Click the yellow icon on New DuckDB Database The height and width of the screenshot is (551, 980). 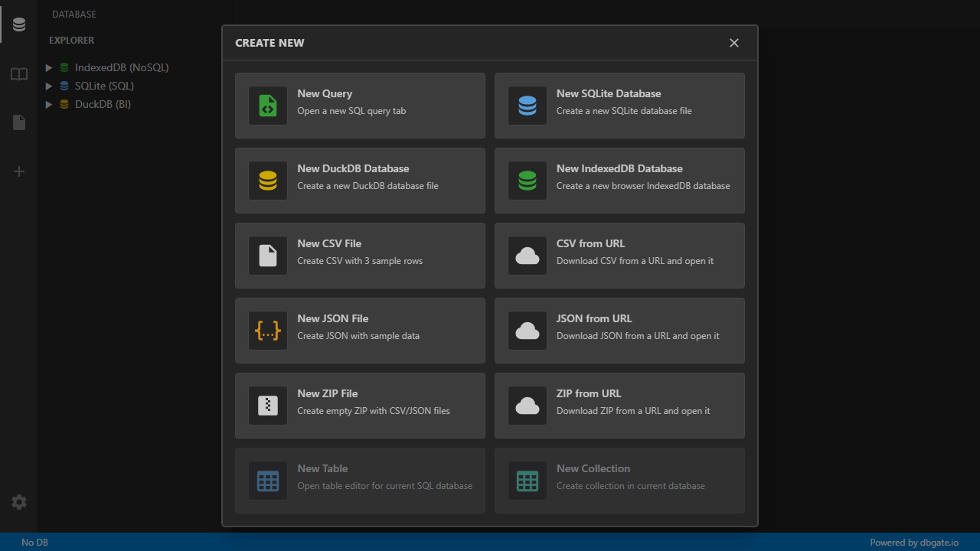pos(267,181)
